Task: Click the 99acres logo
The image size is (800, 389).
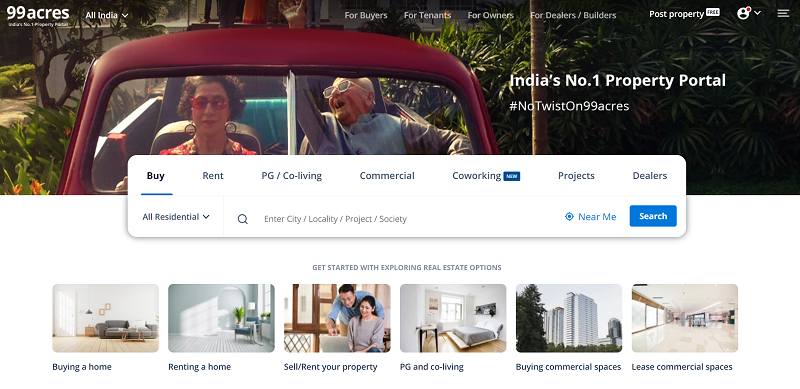Action: click(x=38, y=15)
